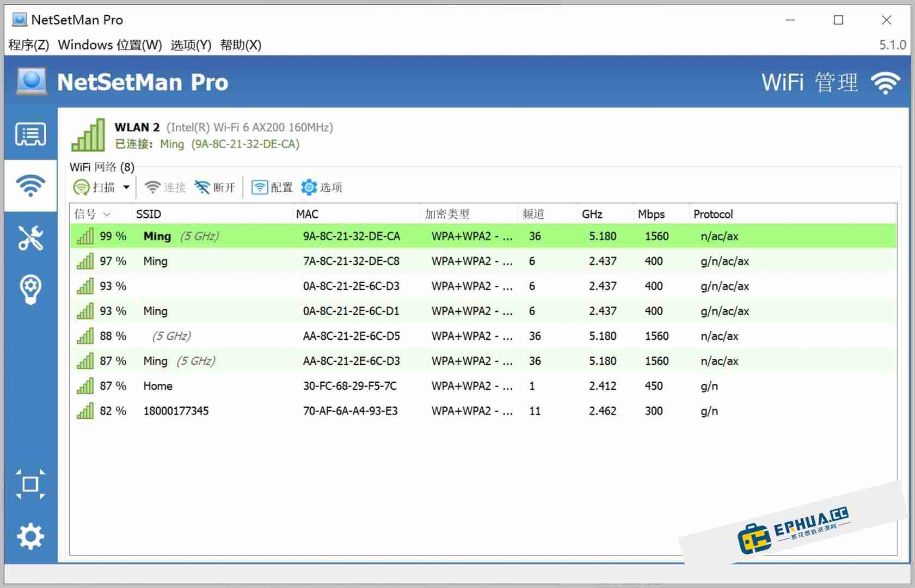This screenshot has height=588, width=915.
Task: Open the 选项(Y) menu
Action: (x=191, y=45)
